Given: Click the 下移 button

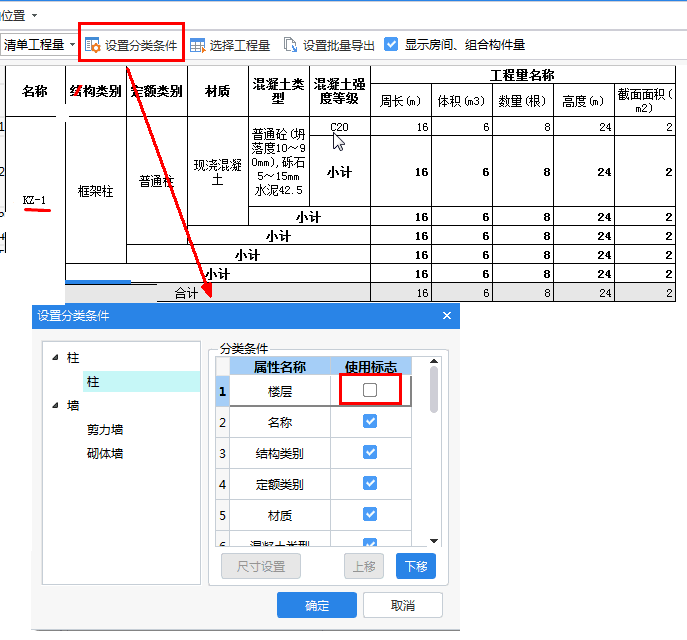Looking at the screenshot, I should coord(415,567).
